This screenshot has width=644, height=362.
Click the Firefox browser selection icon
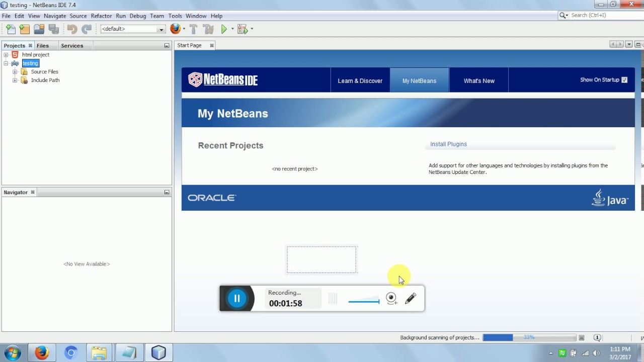click(175, 29)
